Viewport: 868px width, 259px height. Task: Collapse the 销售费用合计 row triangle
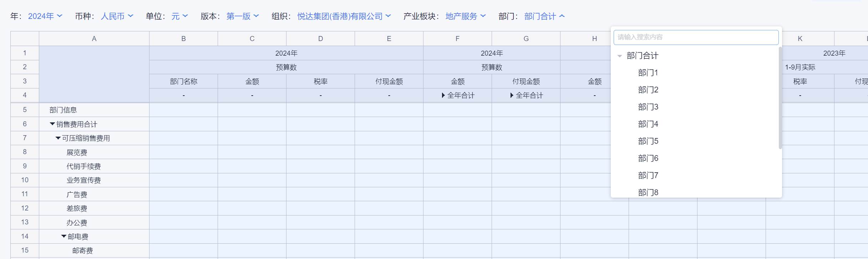[52, 124]
